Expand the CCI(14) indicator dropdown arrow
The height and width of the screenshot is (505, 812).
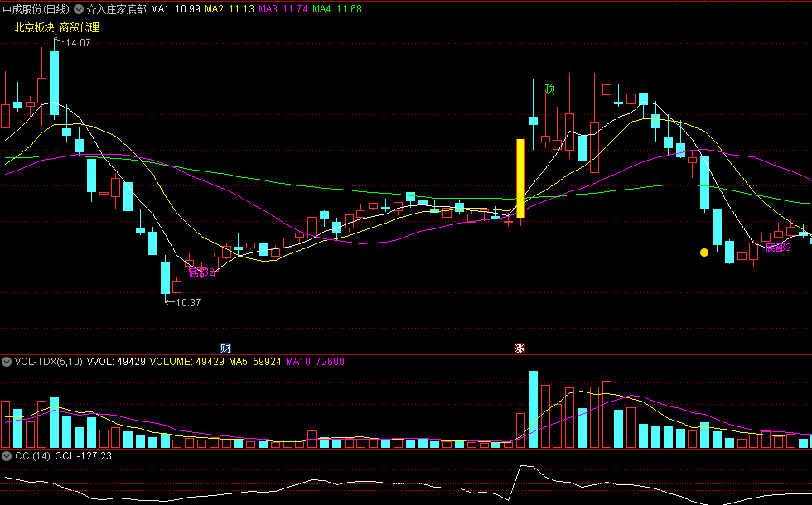tap(7, 456)
